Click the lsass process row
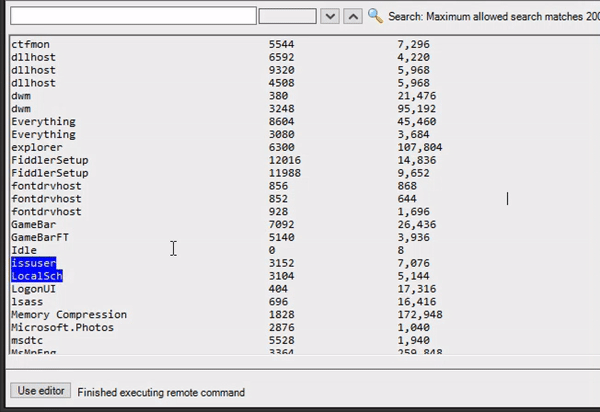The image size is (600, 412). pos(26,302)
